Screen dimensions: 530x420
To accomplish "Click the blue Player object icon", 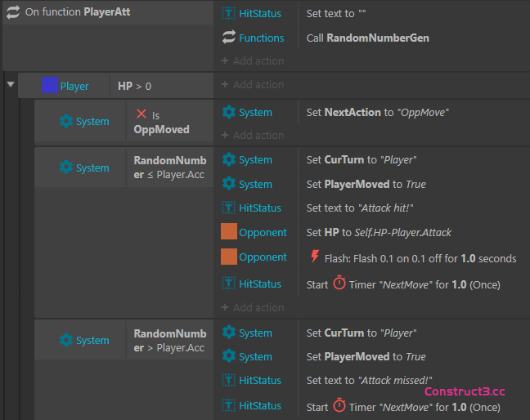I will [x=50, y=85].
